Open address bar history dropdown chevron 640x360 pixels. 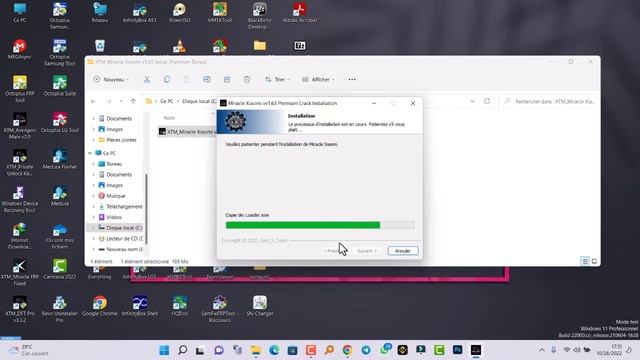[472, 101]
